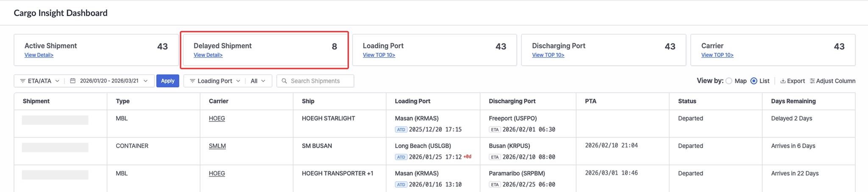The height and width of the screenshot is (192, 868).
Task: Open View TOP 10 under Discharging Port
Action: pos(548,55)
